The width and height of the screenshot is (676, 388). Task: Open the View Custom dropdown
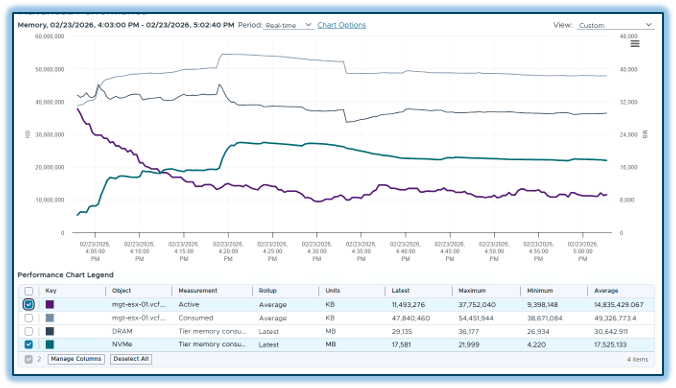[615, 25]
